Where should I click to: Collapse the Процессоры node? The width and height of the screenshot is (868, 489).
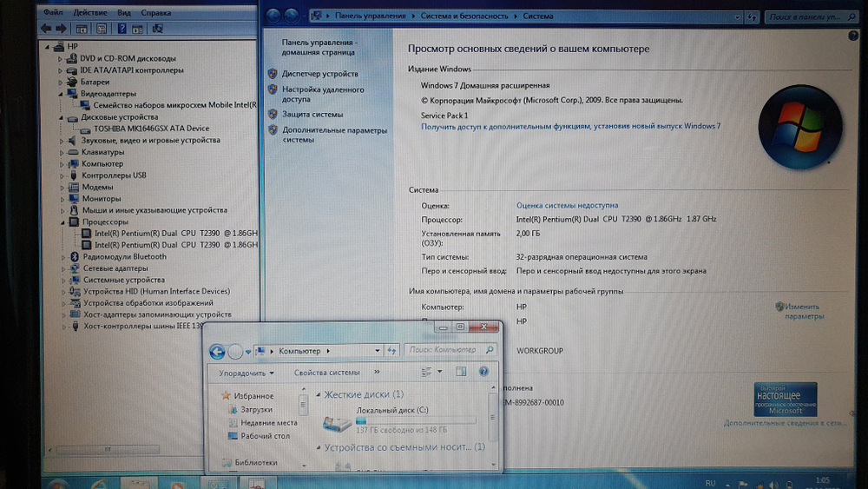pyautogui.click(x=62, y=222)
